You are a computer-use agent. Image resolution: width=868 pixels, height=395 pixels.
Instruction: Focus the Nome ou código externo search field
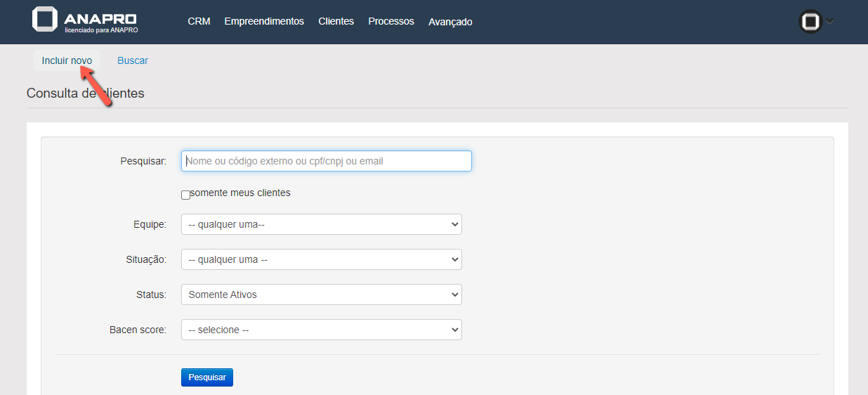(326, 161)
